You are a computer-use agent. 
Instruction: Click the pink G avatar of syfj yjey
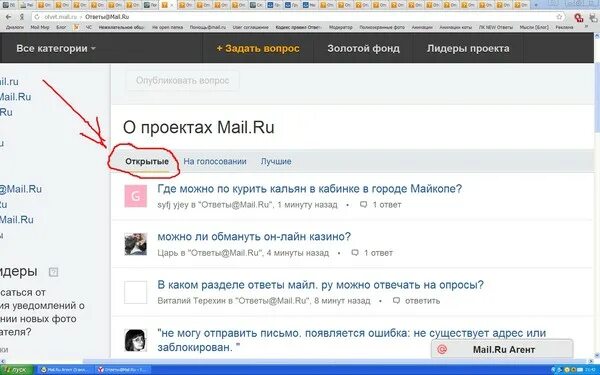pyautogui.click(x=135, y=196)
